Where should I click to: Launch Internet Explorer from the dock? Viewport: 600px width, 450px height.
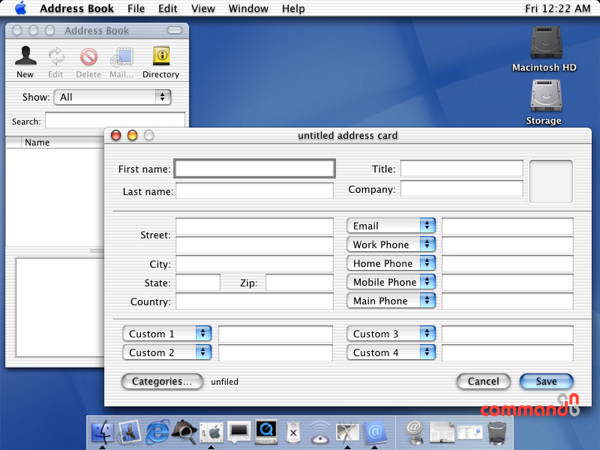click(x=157, y=432)
